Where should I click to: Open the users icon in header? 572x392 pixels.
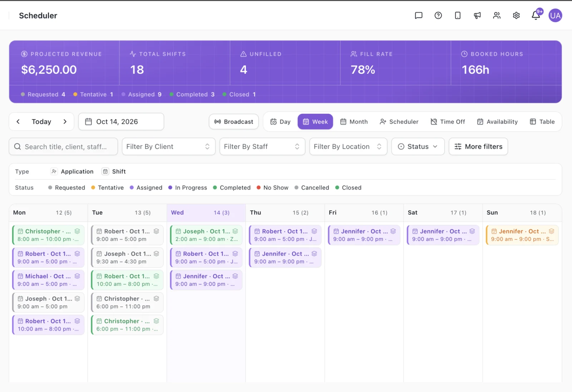click(497, 15)
